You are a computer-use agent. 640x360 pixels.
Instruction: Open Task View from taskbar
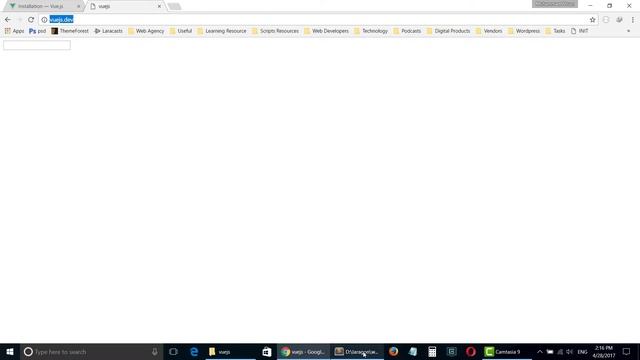173,351
